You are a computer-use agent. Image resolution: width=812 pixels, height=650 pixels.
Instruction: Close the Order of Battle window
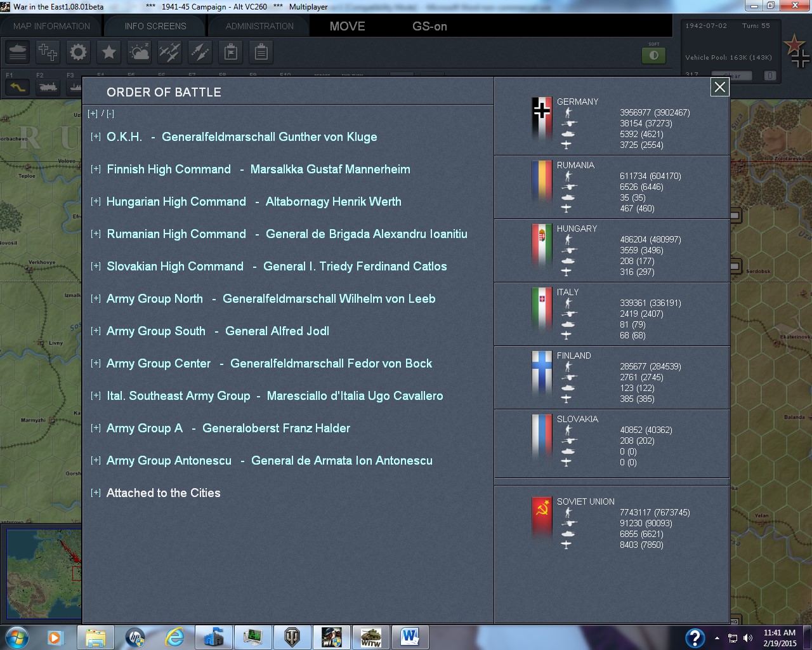tap(720, 87)
